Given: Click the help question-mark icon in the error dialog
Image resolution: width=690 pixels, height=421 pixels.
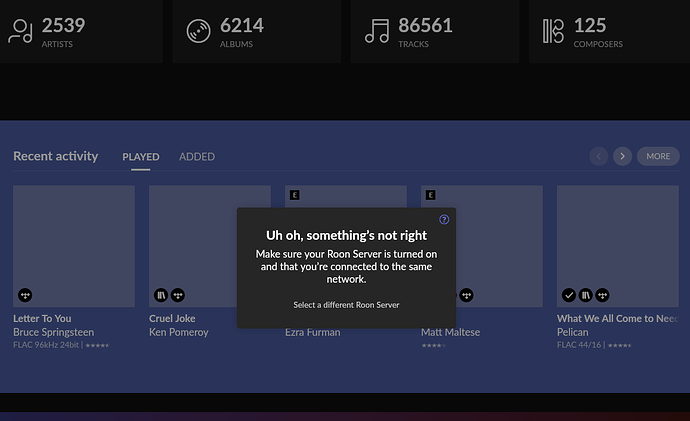Looking at the screenshot, I should tap(444, 220).
